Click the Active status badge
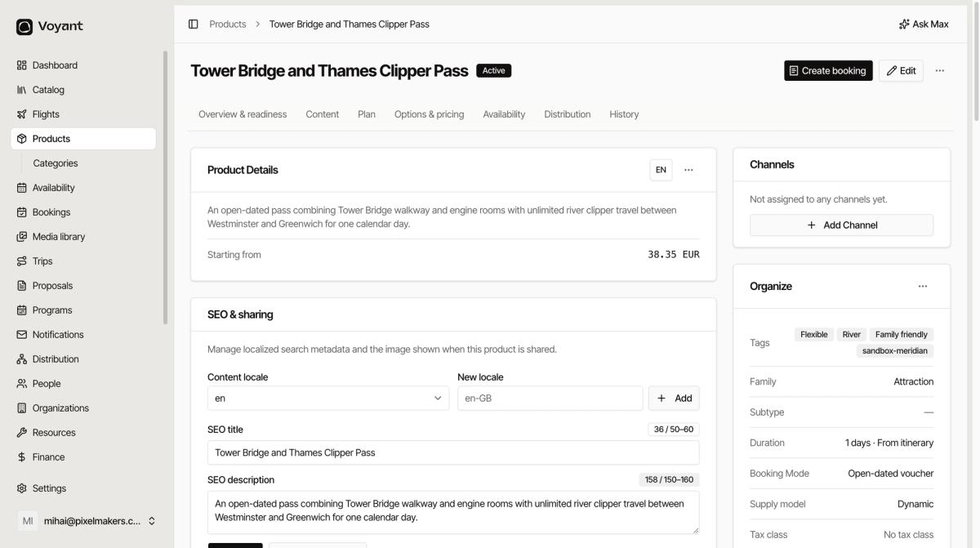Viewport: 980px width, 548px height. pos(493,71)
